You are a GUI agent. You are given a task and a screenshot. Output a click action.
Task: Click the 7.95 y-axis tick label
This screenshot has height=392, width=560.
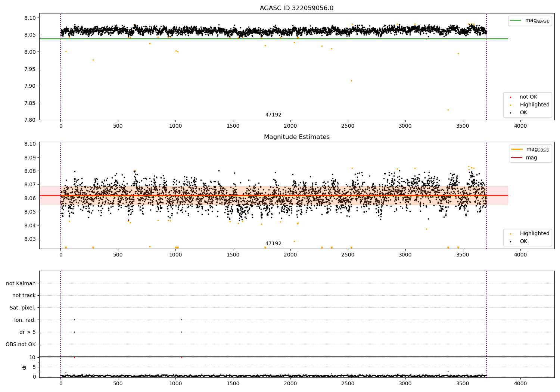29,69
